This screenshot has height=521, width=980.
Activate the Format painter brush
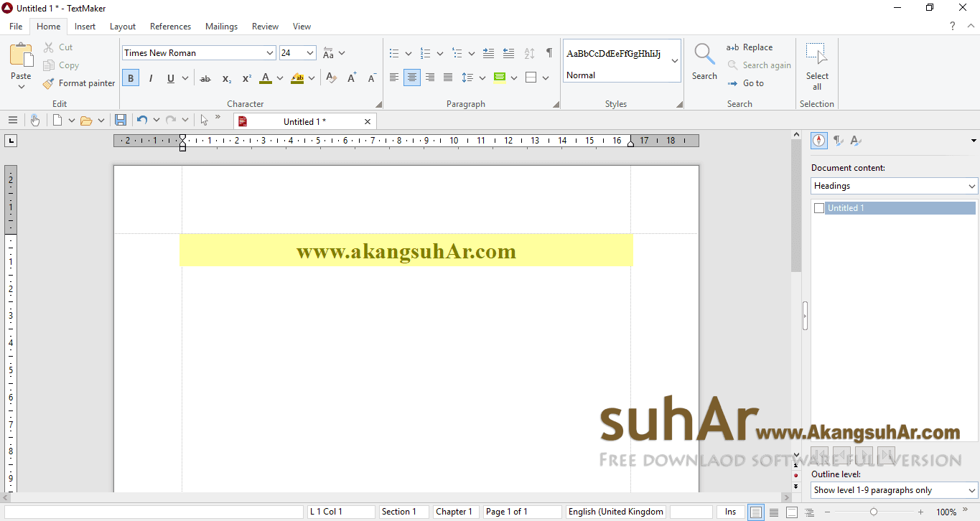pos(79,83)
